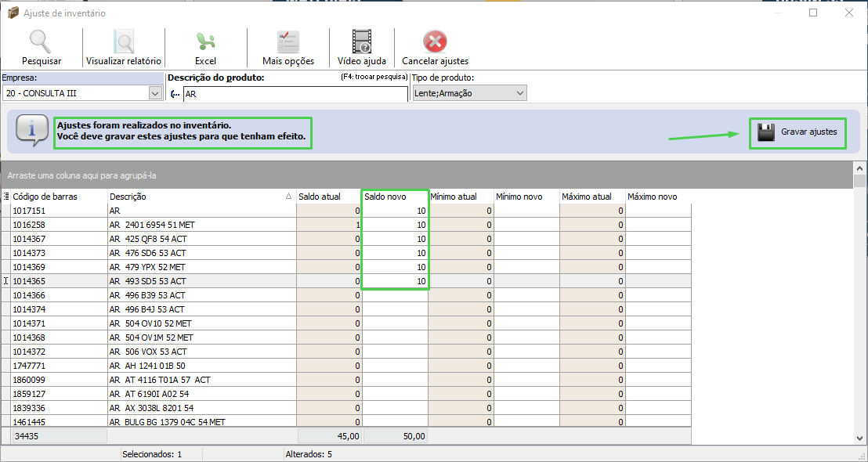Select barcode cell 1016258
This screenshot has height=462, width=868.
59,226
